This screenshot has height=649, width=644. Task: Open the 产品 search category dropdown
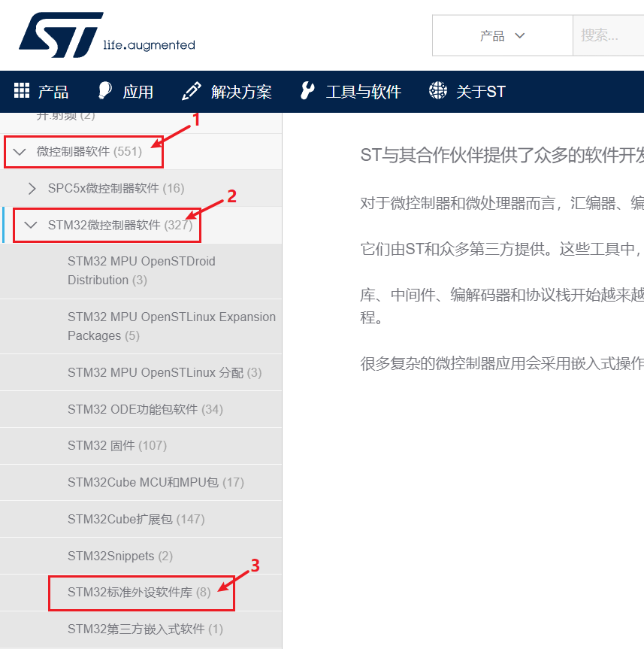click(503, 35)
